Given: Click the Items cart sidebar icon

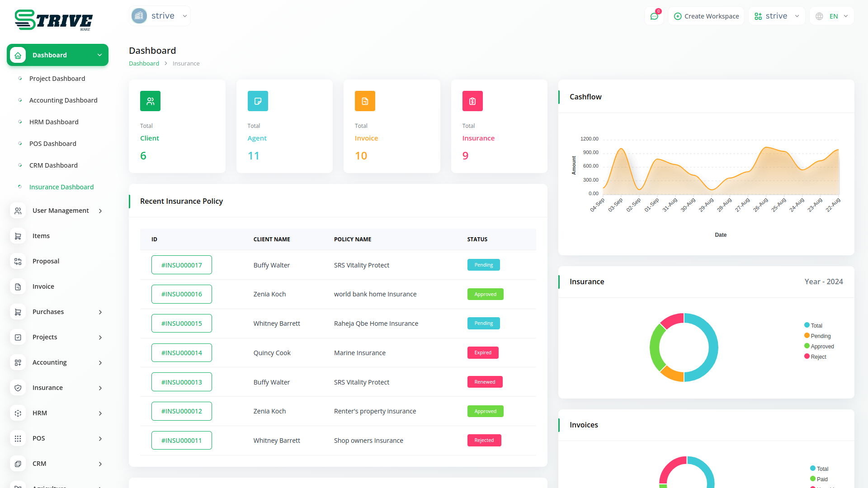Looking at the screenshot, I should click(x=18, y=236).
